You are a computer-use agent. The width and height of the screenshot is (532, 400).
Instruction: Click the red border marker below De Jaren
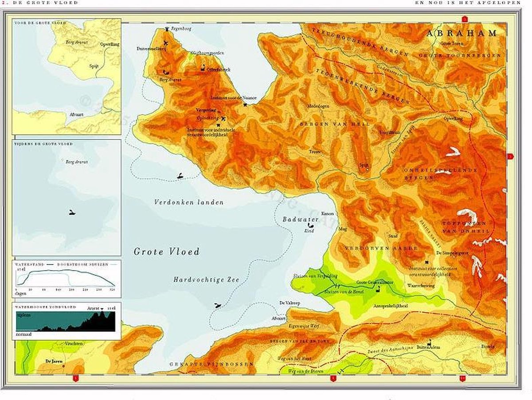[75, 378]
